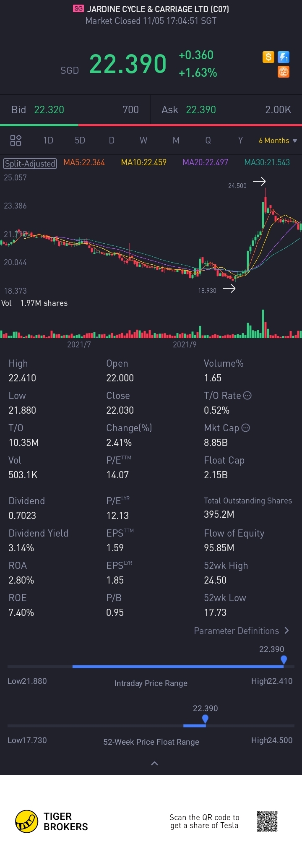Tap the Market Closed timestamp text

[151, 21]
